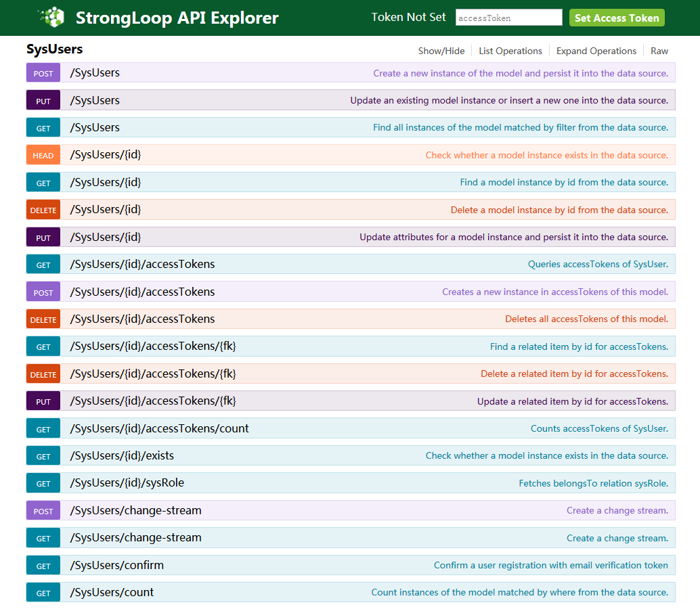
Task: Click the StrongLoop API Explorer title
Action: 177,18
